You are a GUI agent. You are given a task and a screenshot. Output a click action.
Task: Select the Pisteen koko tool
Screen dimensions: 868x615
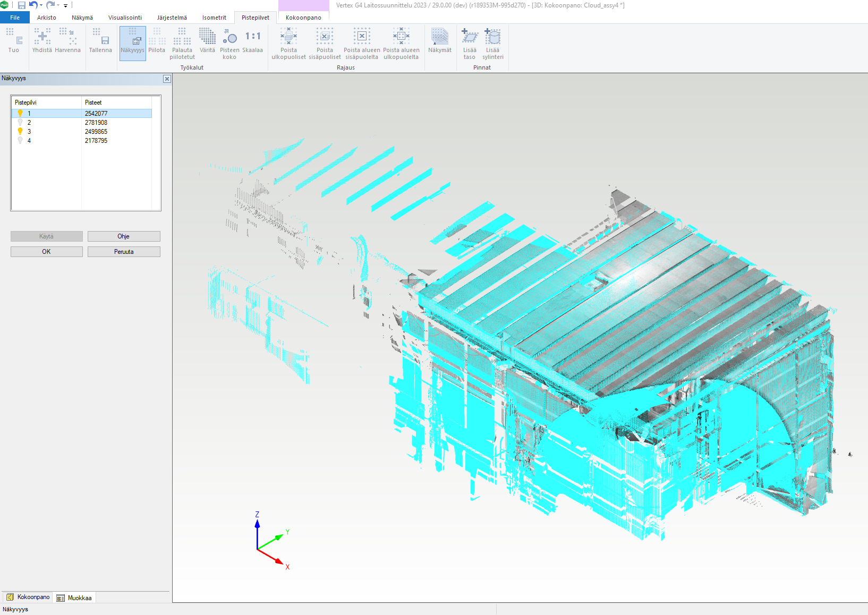pyautogui.click(x=229, y=42)
